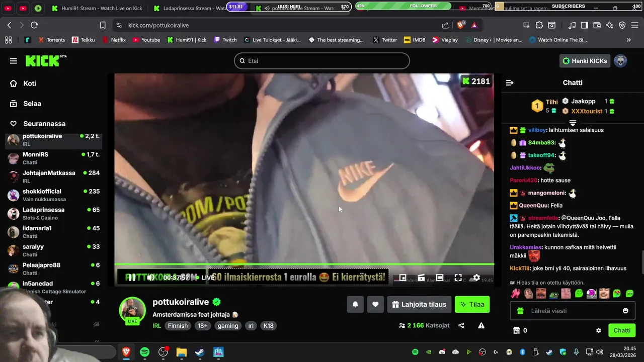Open Brave Wallet icon
The width and height of the screenshot is (644, 362).
pos(597,25)
